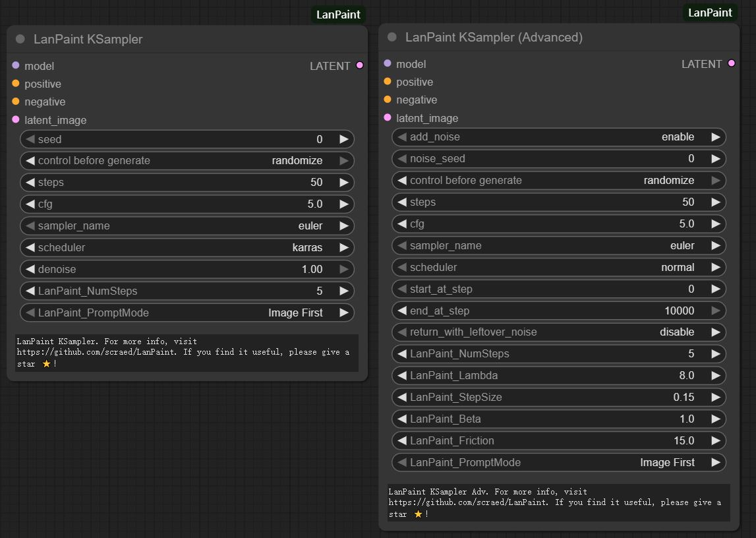Click the latent_image socket on LanPaint KSampler
756x538 pixels.
16,119
